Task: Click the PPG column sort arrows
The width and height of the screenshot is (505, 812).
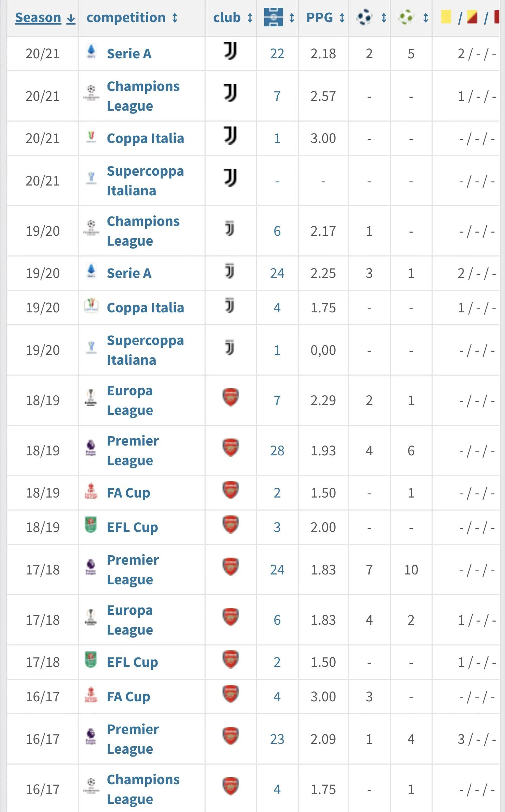Action: pyautogui.click(x=342, y=18)
